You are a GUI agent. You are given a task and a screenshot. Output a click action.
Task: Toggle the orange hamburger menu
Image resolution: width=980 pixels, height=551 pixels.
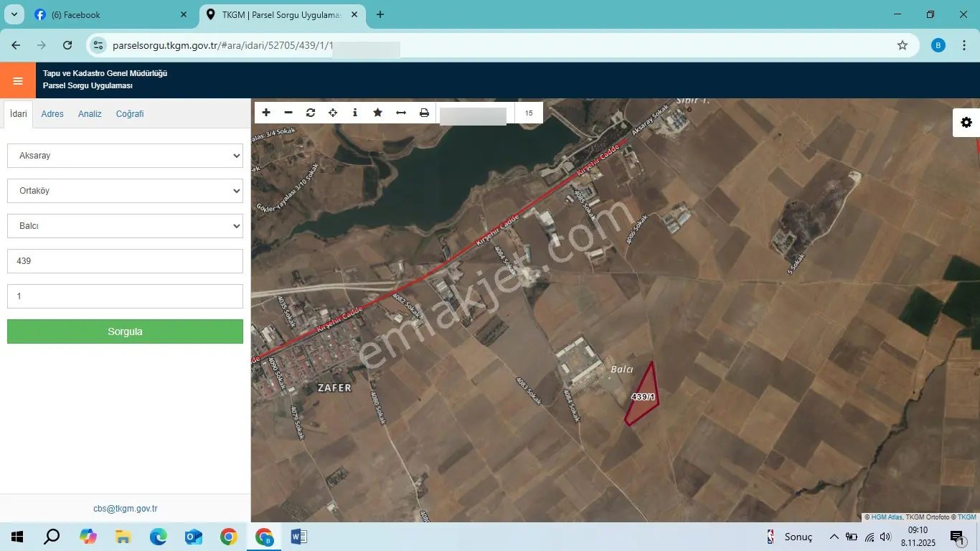tap(18, 80)
